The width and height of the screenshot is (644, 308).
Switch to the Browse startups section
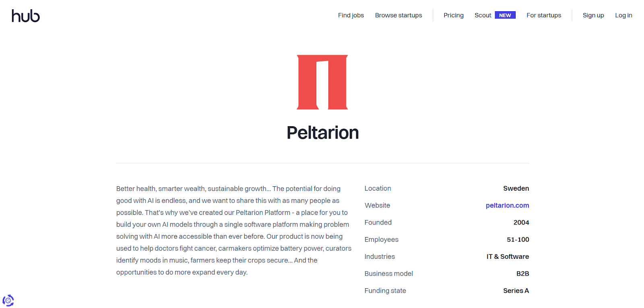pos(398,15)
